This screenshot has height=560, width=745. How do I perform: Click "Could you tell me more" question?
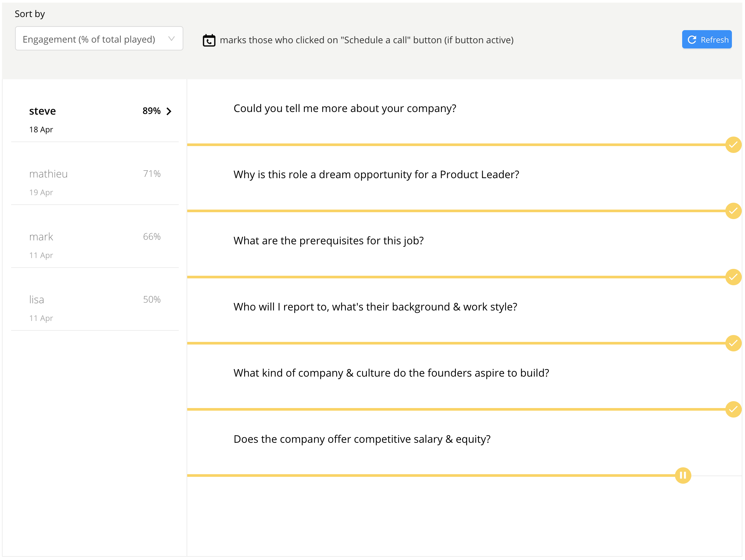345,108
